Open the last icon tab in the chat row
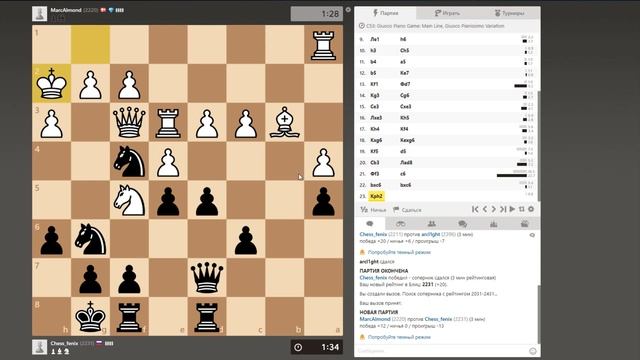The height and width of the screenshot is (360, 640). click(x=524, y=224)
